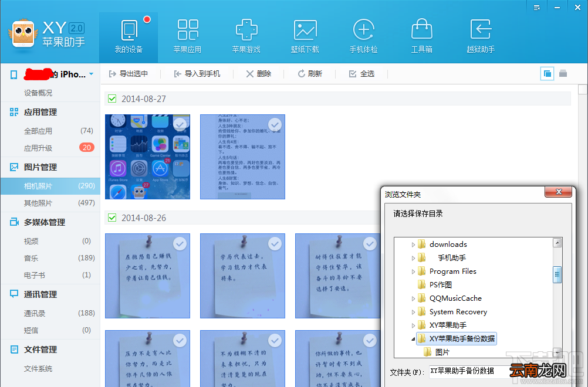Open 短信 (0) in sidebar
The height and width of the screenshot is (387, 588).
pyautogui.click(x=50, y=331)
